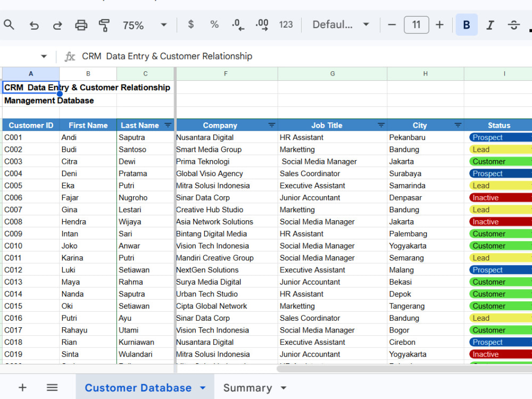The height and width of the screenshot is (399, 532).
Task: Select the Cipta Global Network cell
Action: 226,306
